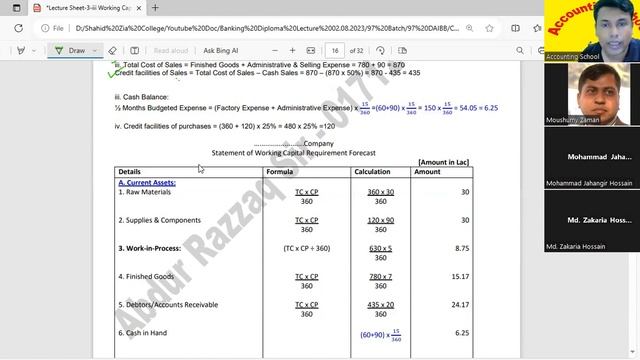Click the '435 x 20' calculation

pos(380,304)
